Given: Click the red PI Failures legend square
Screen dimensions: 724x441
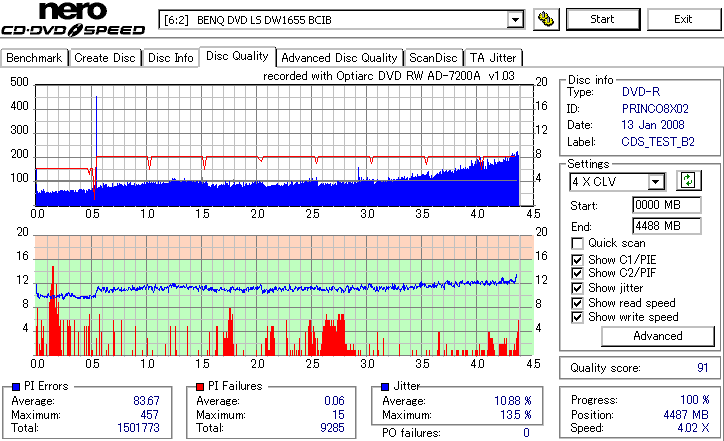Looking at the screenshot, I should (x=199, y=387).
